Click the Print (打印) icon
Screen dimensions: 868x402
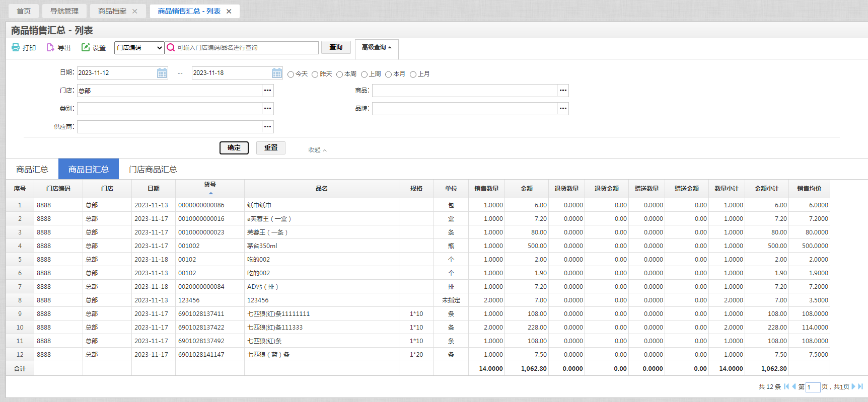(x=16, y=47)
